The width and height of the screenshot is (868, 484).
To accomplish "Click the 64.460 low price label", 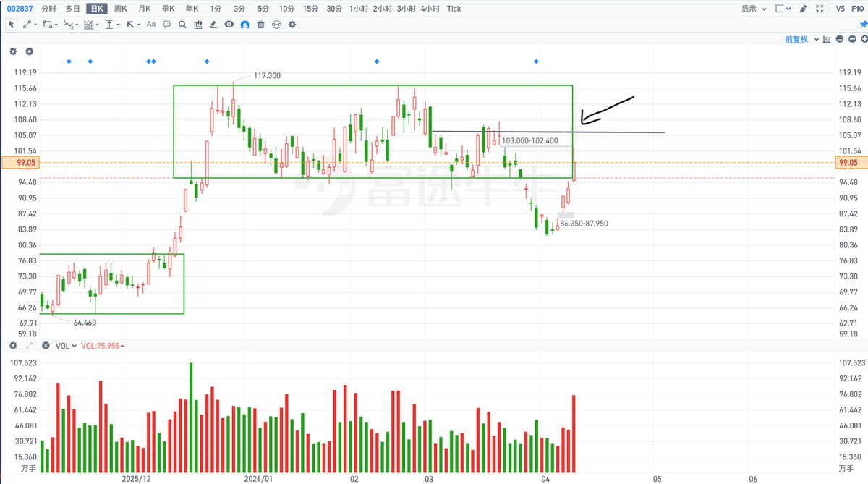I will click(x=85, y=323).
